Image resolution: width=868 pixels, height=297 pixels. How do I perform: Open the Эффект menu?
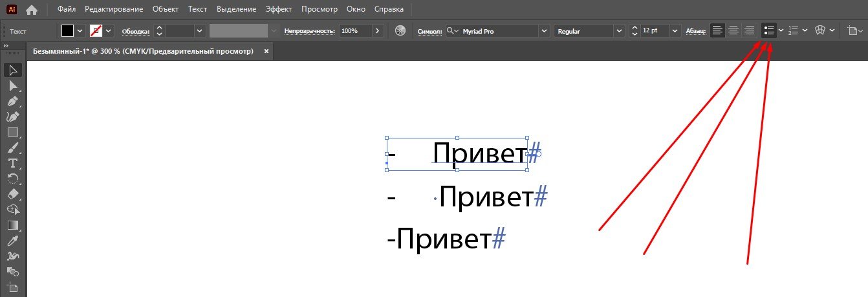(x=279, y=10)
